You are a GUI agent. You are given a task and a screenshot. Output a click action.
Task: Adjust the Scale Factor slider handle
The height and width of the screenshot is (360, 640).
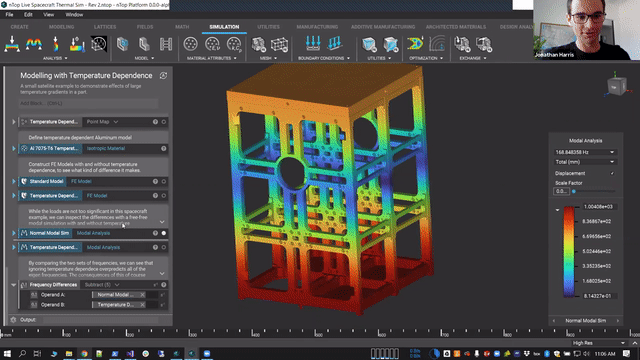pos(573,191)
